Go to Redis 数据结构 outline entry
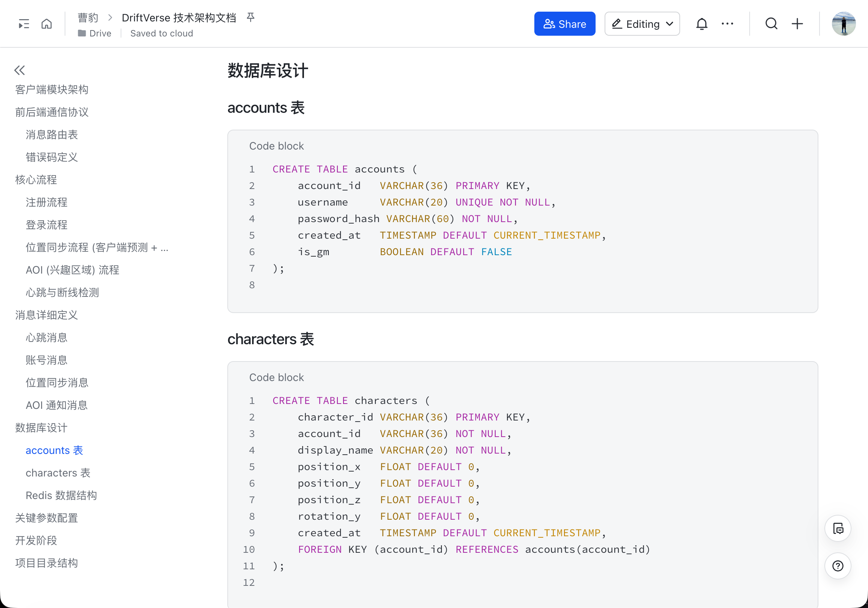This screenshot has width=868, height=608. pyautogui.click(x=61, y=495)
